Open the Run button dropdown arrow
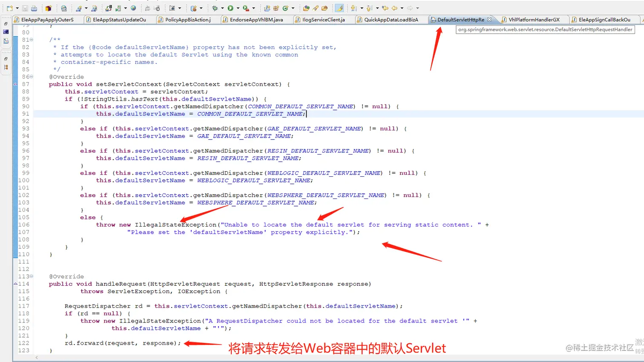644x362 pixels. 238,8
